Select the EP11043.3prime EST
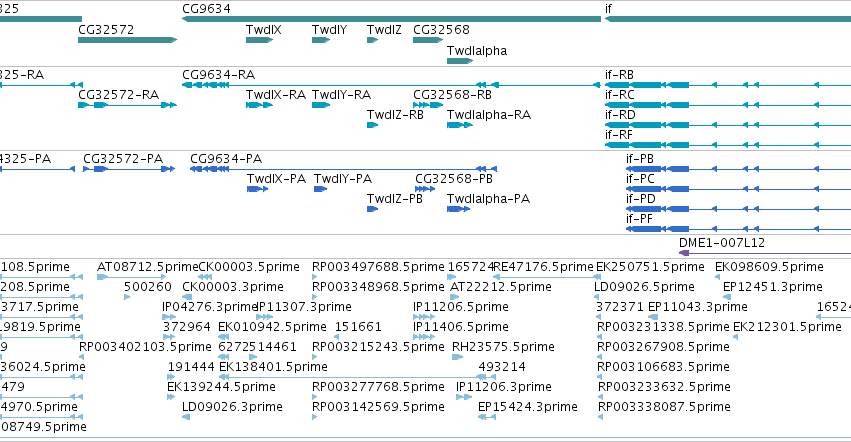Image resolution: width=851 pixels, height=442 pixels. click(x=653, y=317)
